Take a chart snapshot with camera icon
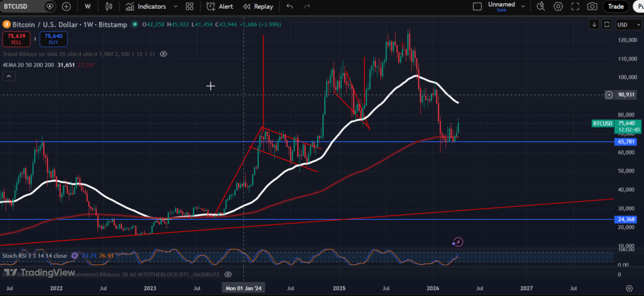 point(592,6)
